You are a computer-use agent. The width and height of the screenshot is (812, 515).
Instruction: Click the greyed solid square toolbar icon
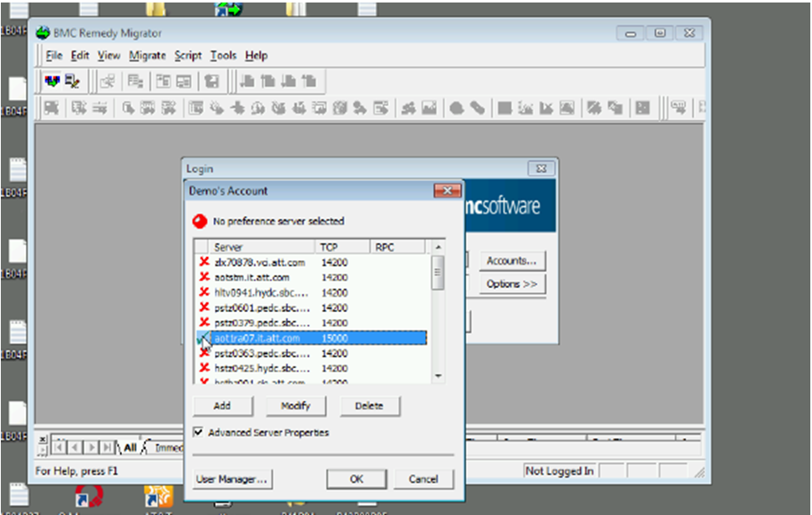point(505,109)
